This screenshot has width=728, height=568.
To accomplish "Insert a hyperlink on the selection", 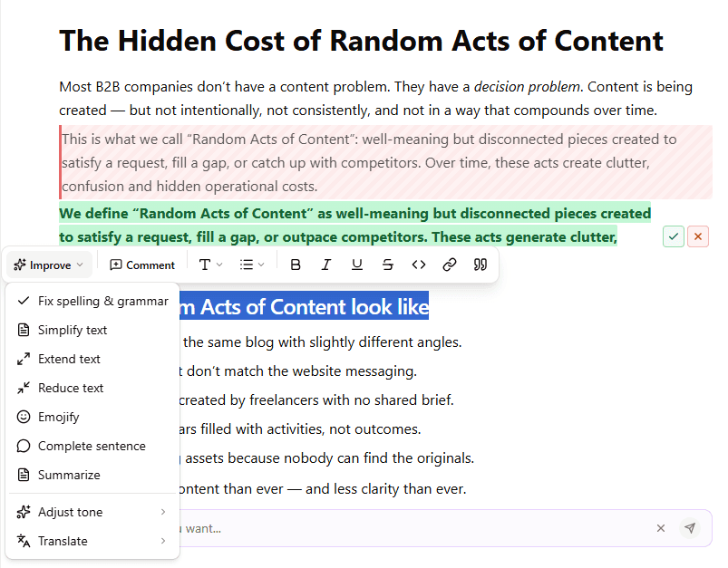I will point(450,265).
